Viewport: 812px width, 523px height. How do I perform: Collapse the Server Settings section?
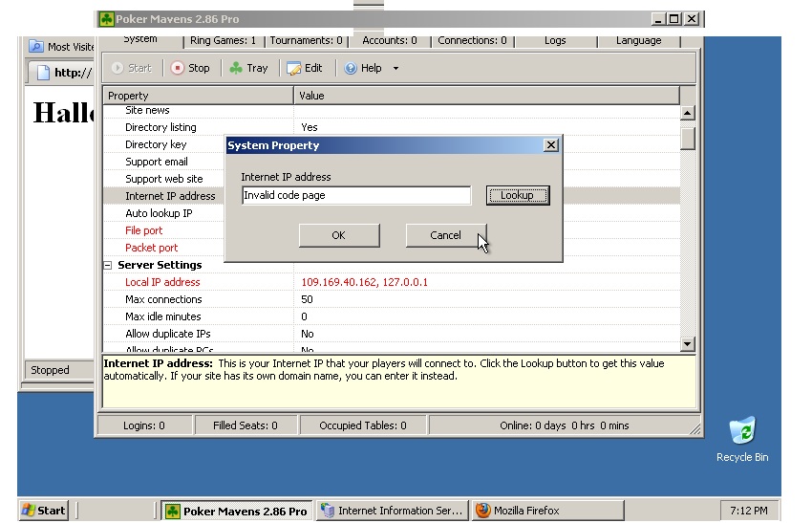(x=108, y=265)
